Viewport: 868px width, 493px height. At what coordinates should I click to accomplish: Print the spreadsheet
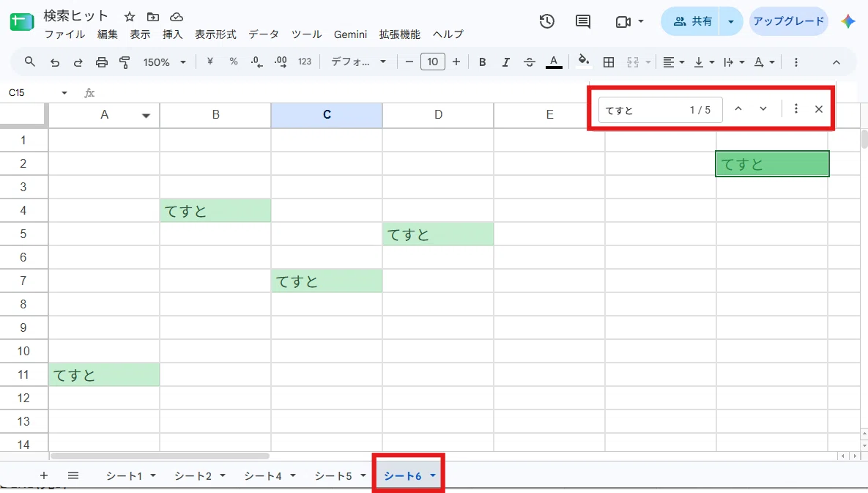click(101, 62)
